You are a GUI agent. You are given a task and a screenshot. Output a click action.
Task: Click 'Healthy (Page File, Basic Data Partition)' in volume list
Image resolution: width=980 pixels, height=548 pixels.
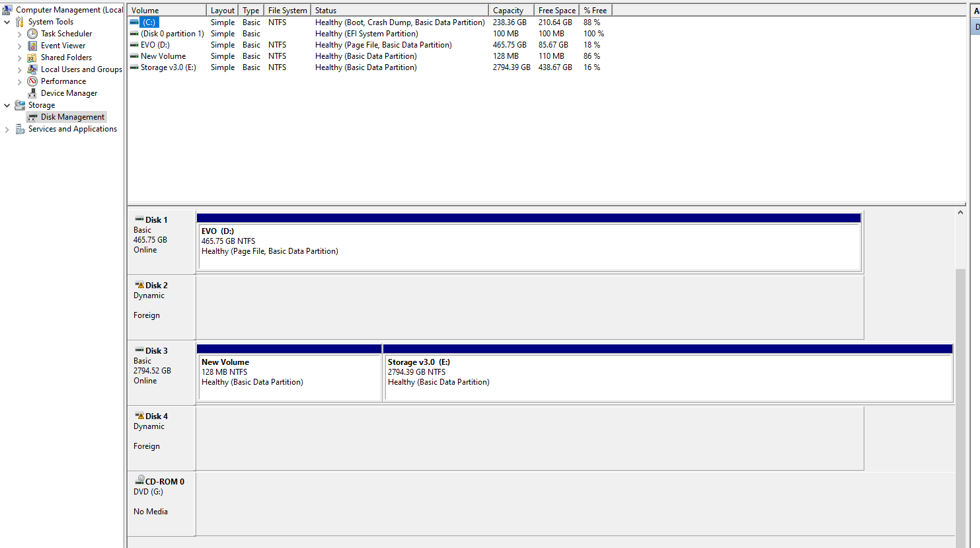pyautogui.click(x=383, y=45)
